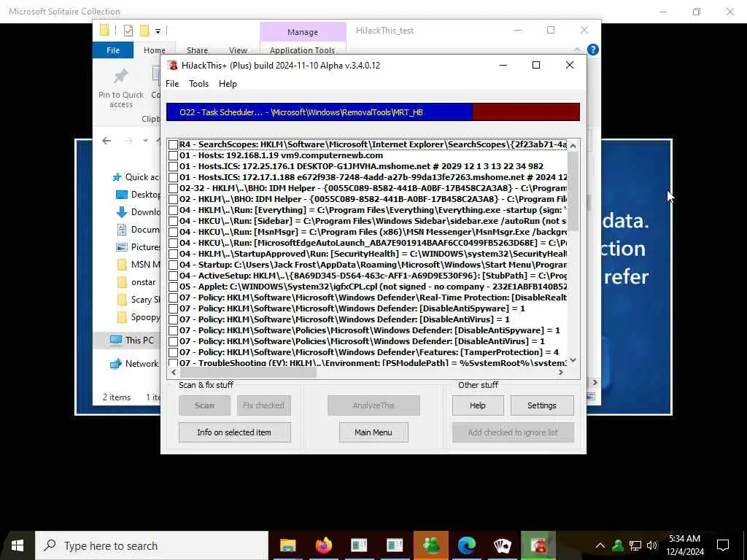Viewport: 747px width, 560px height.
Task: Check O2-32 IDM Helper BHO entry
Action: point(173,188)
